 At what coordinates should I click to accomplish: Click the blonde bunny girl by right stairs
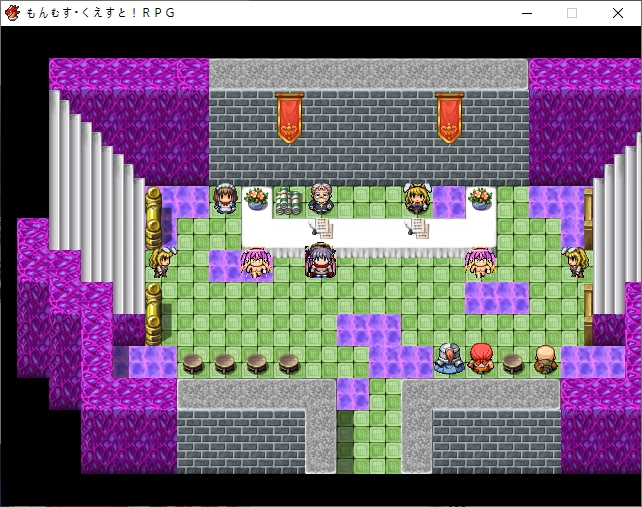click(576, 262)
